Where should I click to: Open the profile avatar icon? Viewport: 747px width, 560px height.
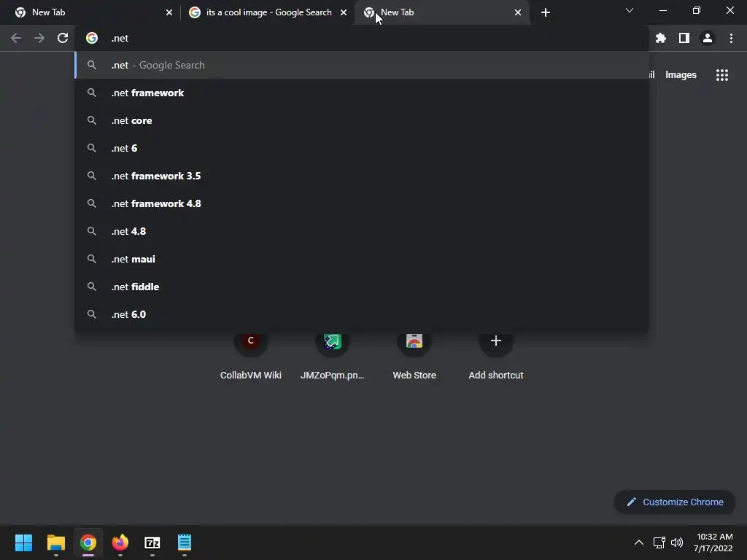pos(708,38)
